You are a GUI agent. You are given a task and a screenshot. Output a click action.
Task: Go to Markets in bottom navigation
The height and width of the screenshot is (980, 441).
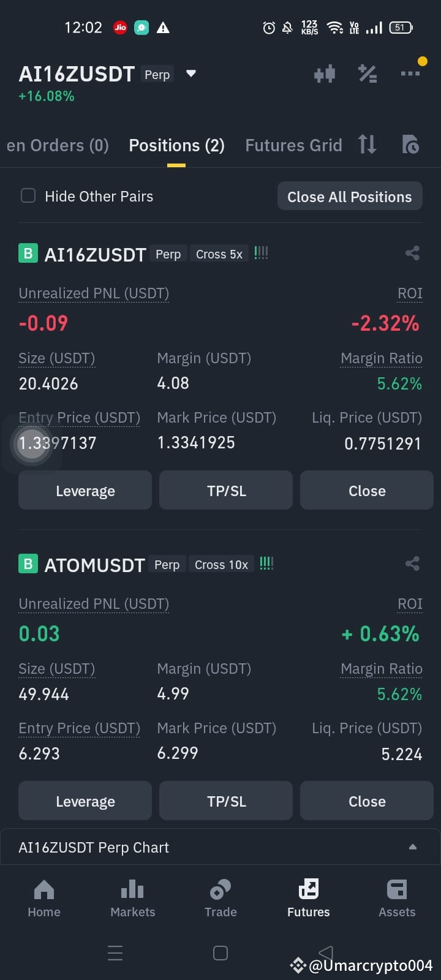[x=132, y=899]
